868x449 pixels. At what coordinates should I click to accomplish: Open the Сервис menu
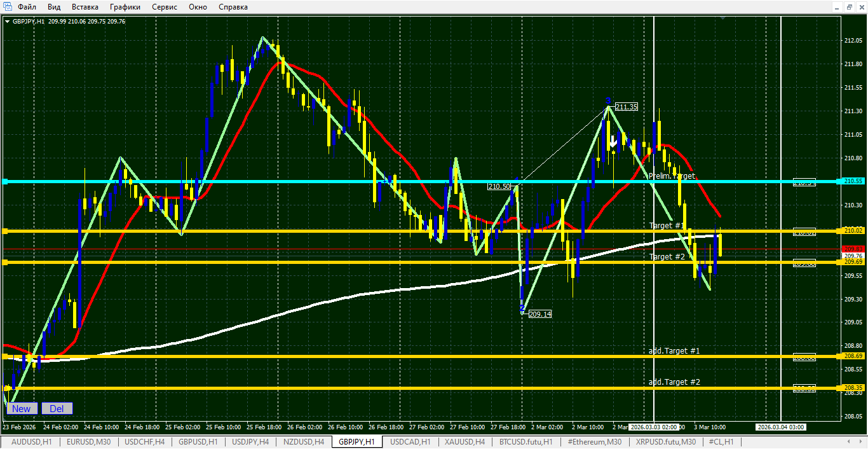coord(165,7)
